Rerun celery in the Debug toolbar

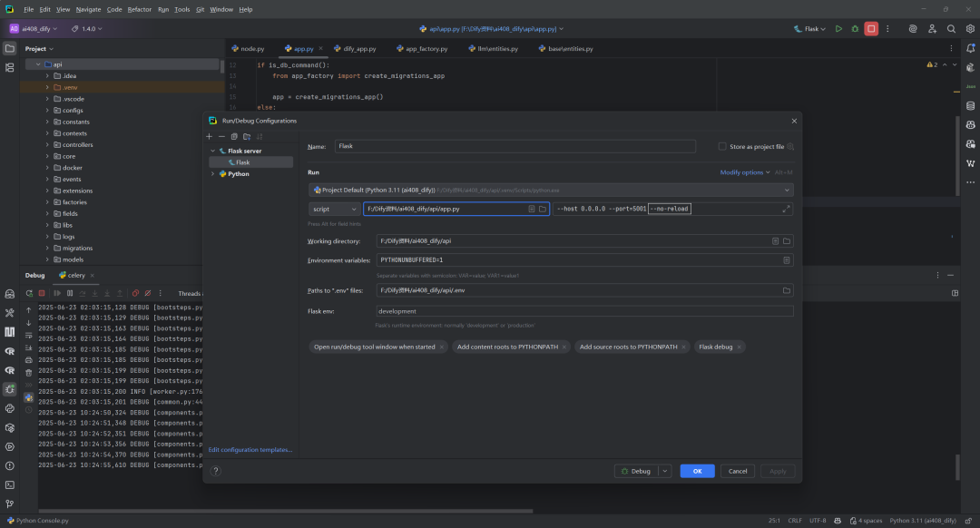tap(29, 293)
